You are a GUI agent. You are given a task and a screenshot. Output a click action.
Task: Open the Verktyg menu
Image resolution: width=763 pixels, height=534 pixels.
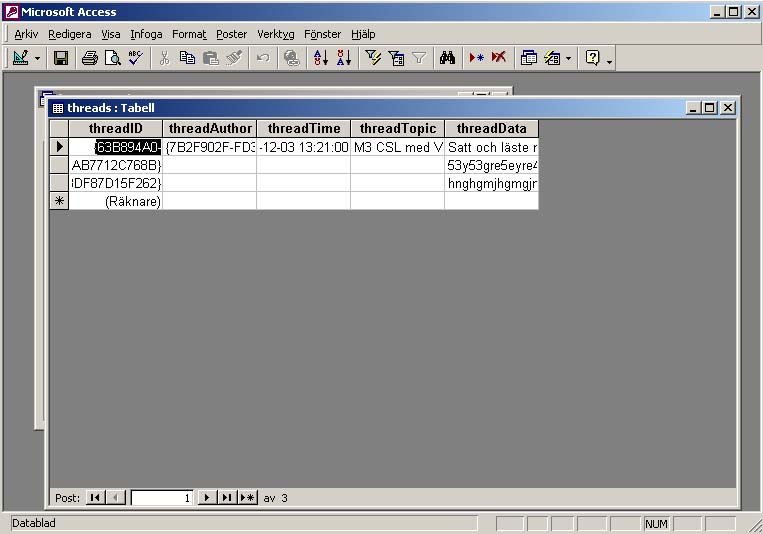click(275, 34)
